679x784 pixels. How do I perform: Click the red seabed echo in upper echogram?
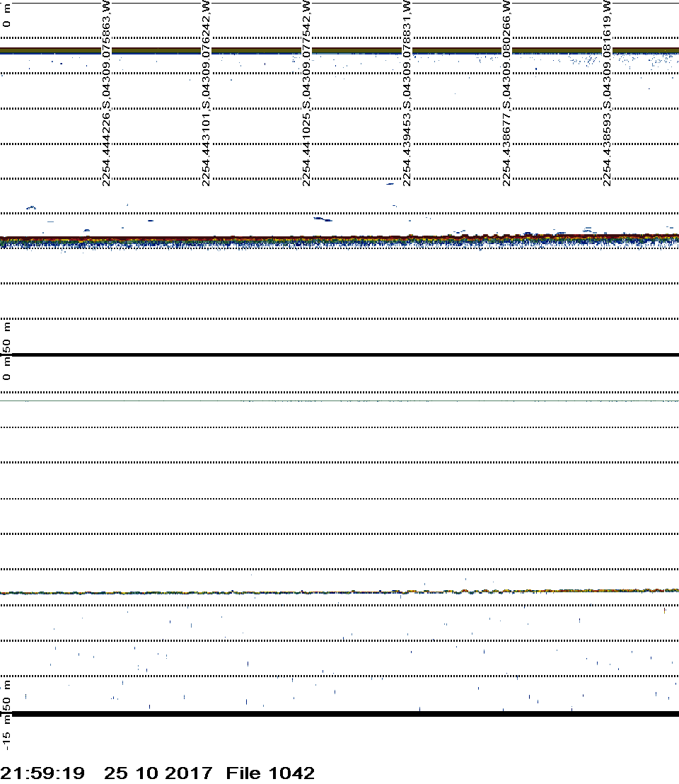tap(339, 238)
